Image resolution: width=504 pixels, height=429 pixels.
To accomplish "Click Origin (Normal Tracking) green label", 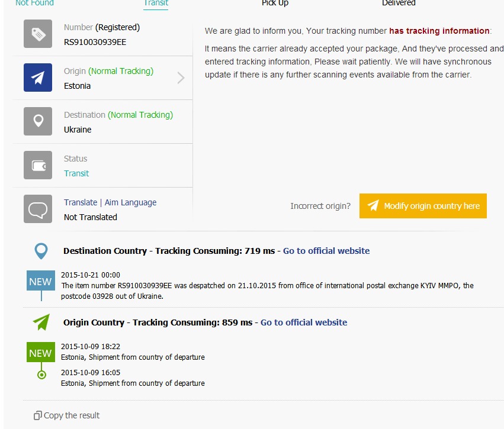I will 121,71.
